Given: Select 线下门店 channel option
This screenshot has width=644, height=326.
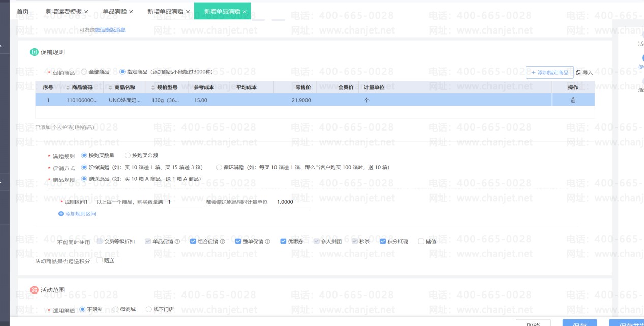Looking at the screenshot, I should [149, 309].
